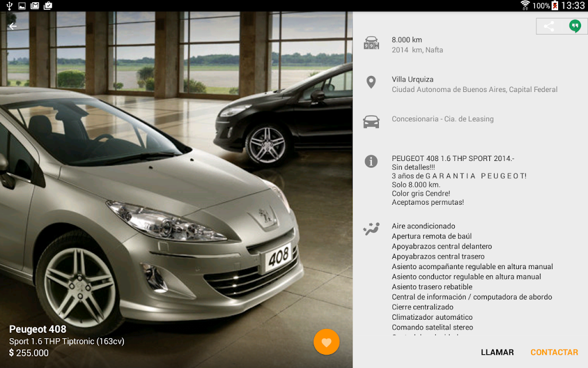The height and width of the screenshot is (368, 588).
Task: Tap the 'Peugeot 408' title
Action: (37, 329)
